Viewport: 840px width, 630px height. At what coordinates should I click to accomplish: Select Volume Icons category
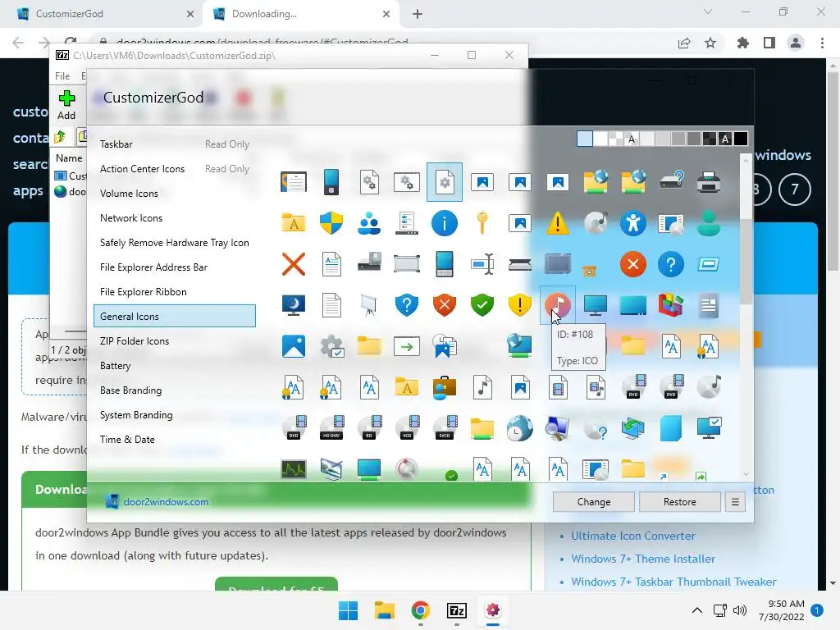click(175, 194)
